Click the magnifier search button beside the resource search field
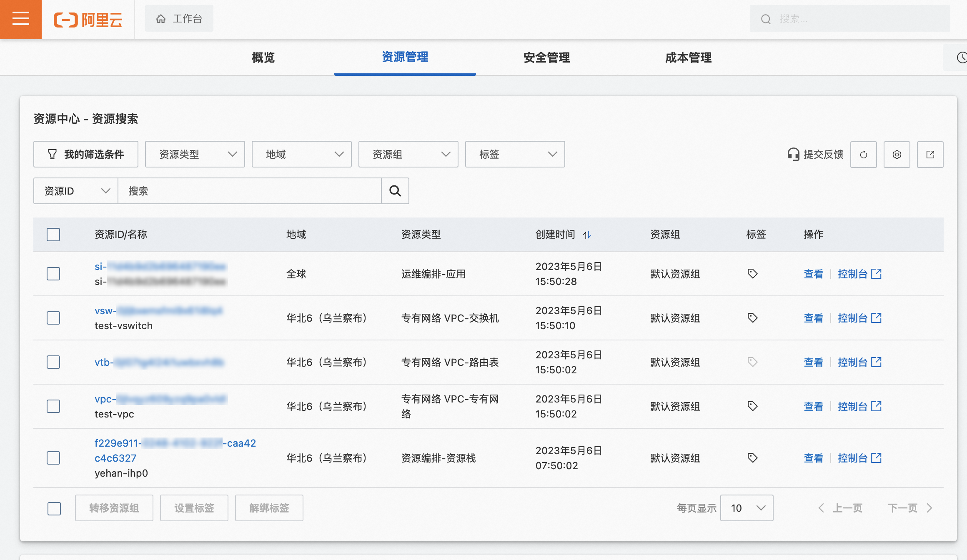Viewport: 967px width, 560px height. coord(395,191)
